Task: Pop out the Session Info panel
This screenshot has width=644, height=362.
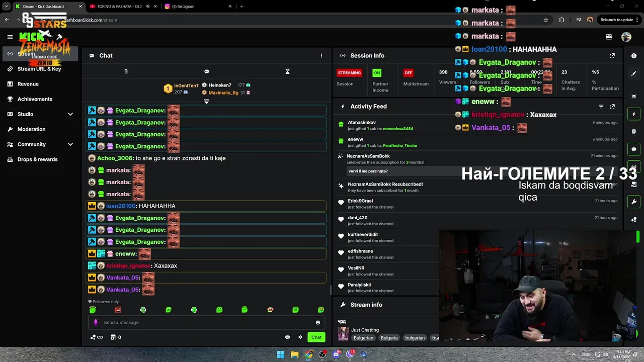Action: pos(612,56)
